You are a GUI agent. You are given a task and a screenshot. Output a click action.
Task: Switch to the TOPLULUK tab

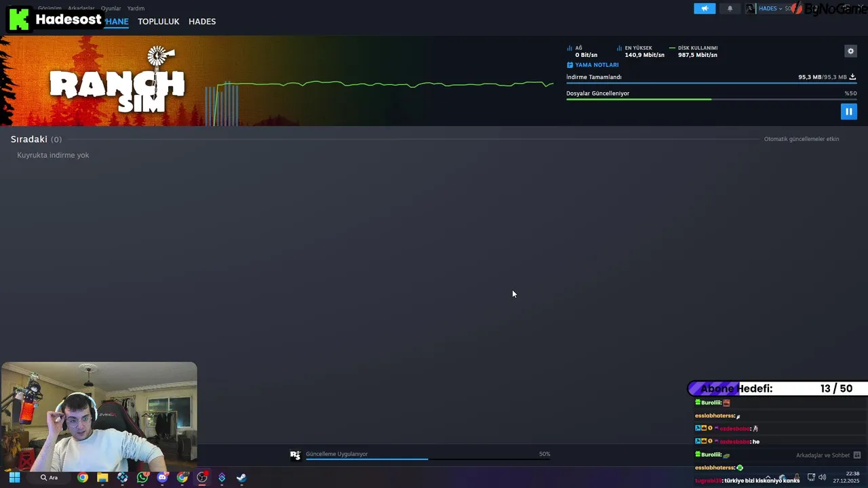[159, 22]
